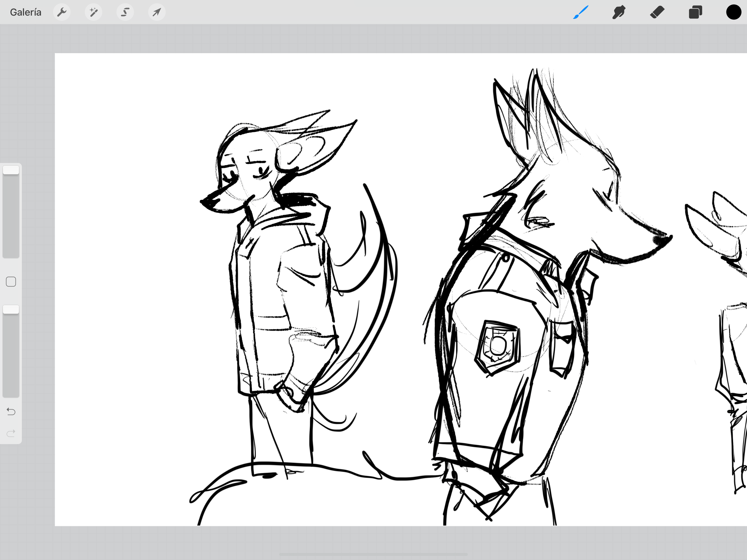Tap the home indicator bar at bottom

(x=373, y=554)
